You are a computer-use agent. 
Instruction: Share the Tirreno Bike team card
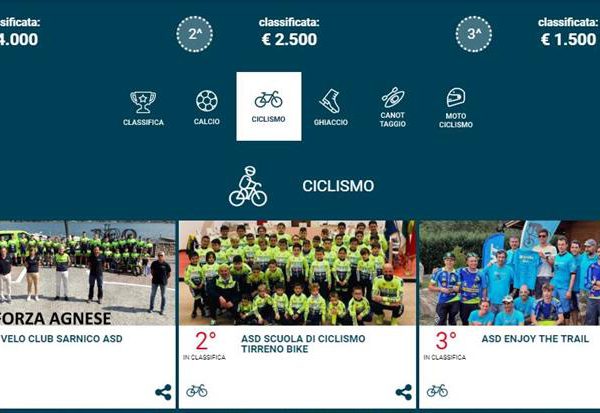(404, 392)
